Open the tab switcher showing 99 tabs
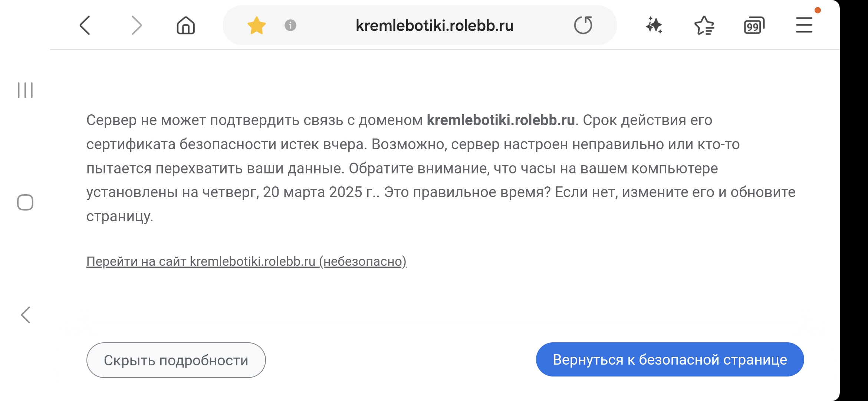Image resolution: width=868 pixels, height=401 pixels. (754, 25)
